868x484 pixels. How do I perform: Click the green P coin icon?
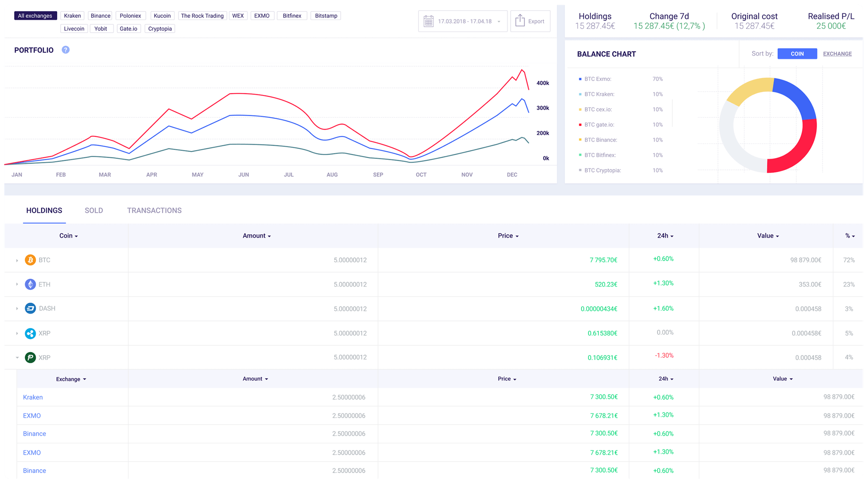pos(30,358)
